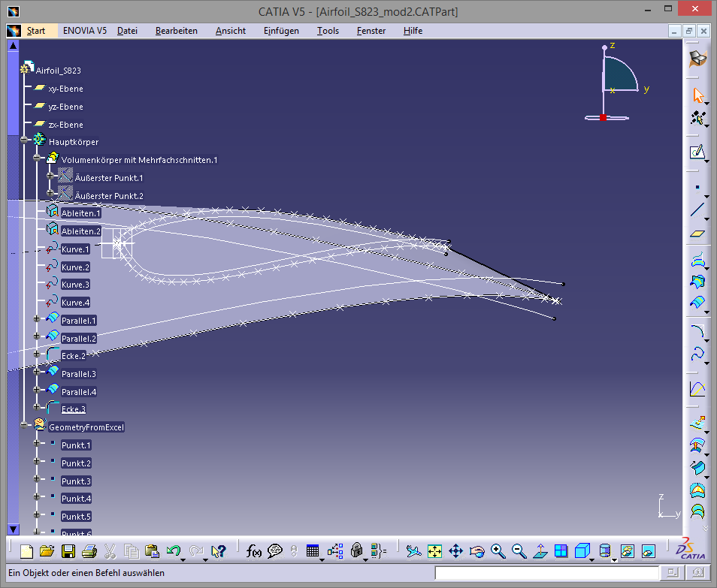
Task: Open the Isometric View dropdown arrow
Action: pos(592,559)
